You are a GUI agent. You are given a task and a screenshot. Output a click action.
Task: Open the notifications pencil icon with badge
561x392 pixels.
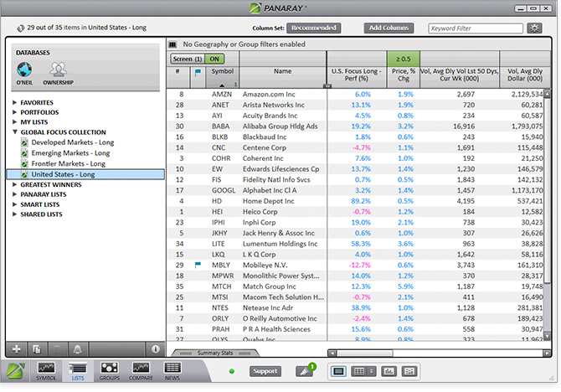[306, 371]
